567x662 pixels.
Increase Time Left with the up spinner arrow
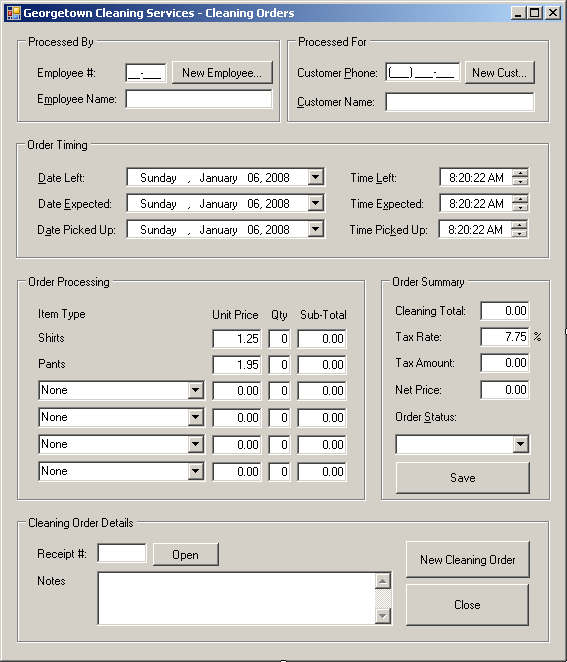520,173
